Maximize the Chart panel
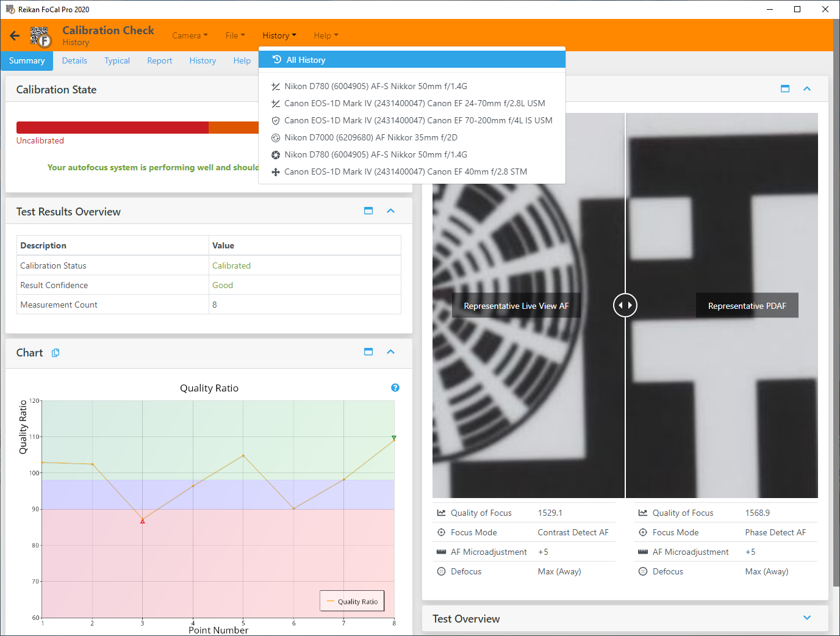Screen dimensions: 840x636 [x=368, y=352]
